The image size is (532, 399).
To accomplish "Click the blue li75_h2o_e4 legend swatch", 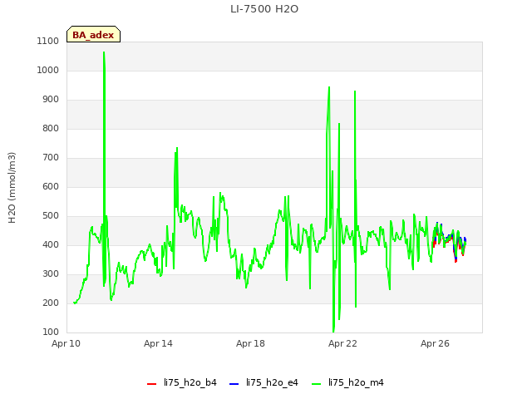I will click(x=234, y=384).
